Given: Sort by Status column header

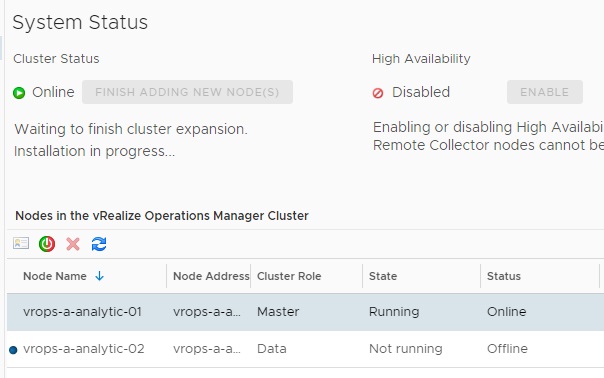Looking at the screenshot, I should click(x=503, y=276).
